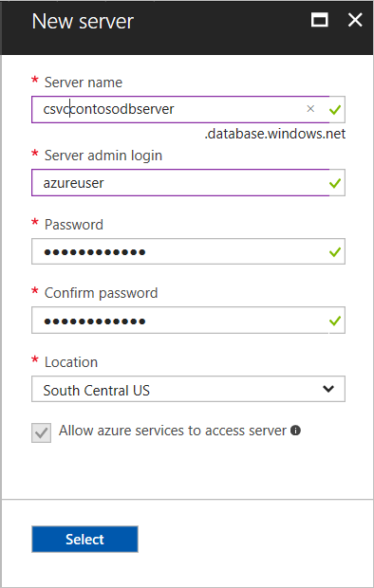Focus the Server admin login field

coord(180,183)
